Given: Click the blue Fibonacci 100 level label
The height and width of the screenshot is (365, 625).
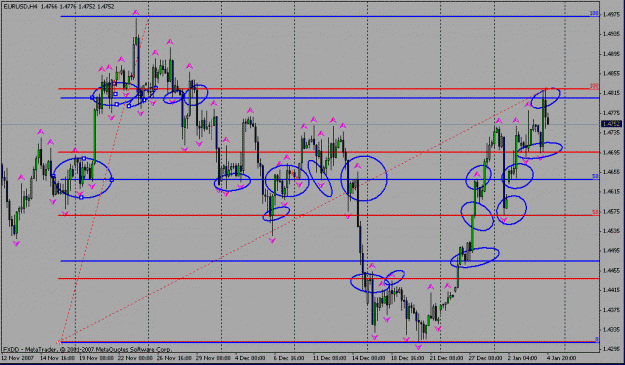Looking at the screenshot, I should (x=594, y=14).
